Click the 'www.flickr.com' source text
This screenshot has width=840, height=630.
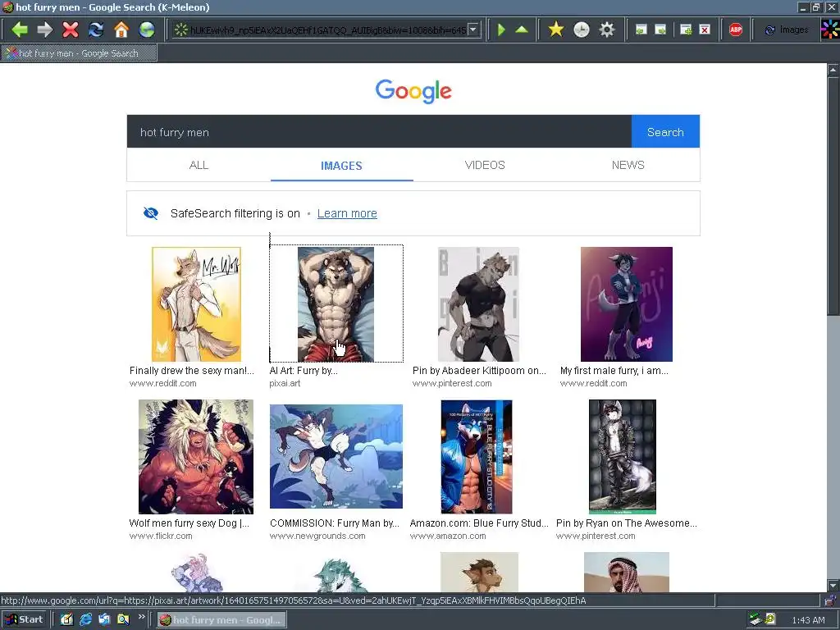click(161, 536)
